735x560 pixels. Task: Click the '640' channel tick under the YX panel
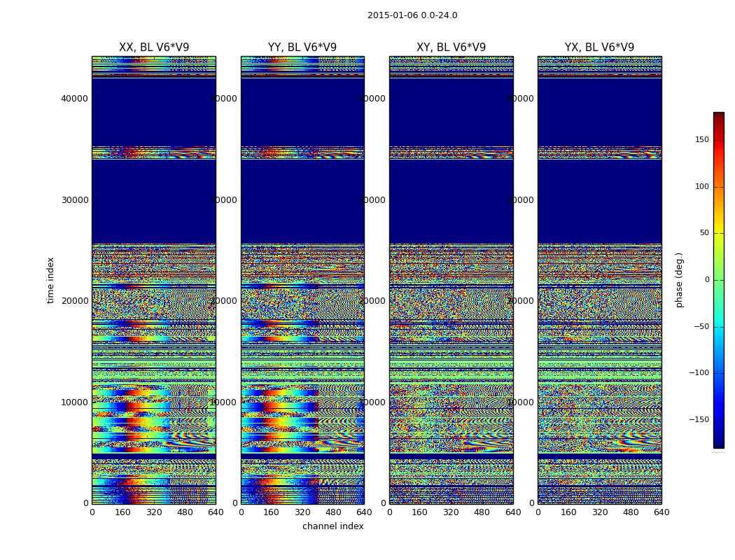coord(661,512)
